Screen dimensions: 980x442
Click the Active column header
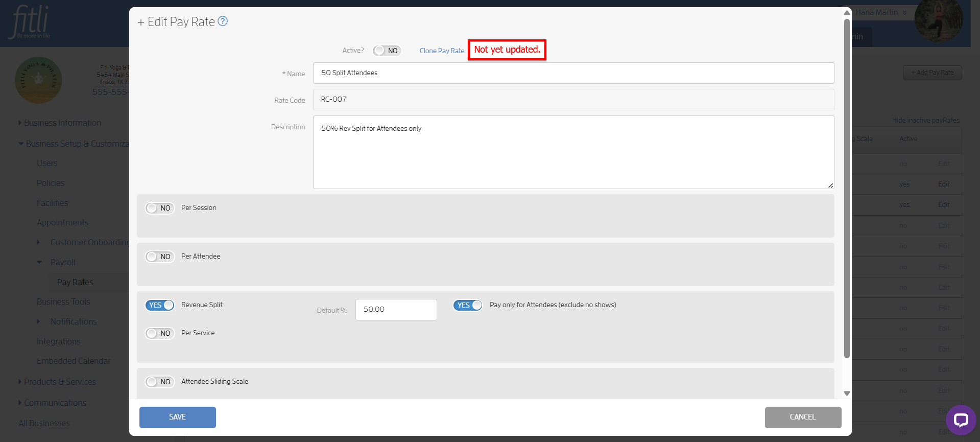point(909,139)
